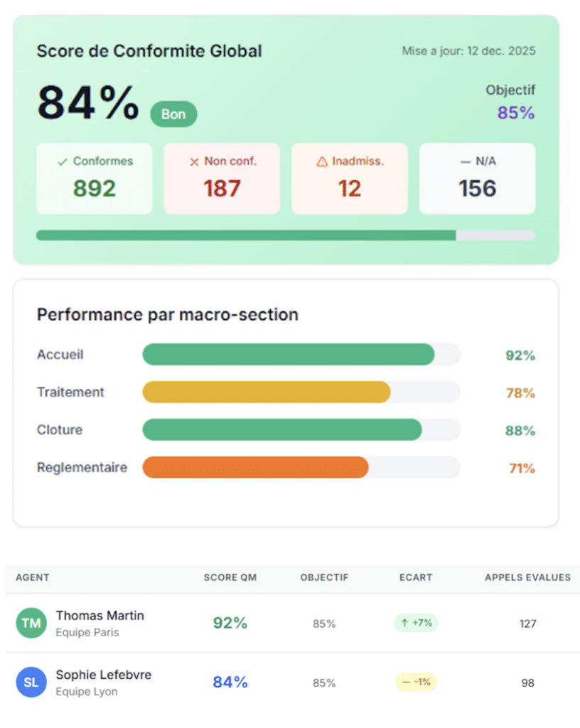Click the red X icon beside Non conf.

click(x=194, y=162)
